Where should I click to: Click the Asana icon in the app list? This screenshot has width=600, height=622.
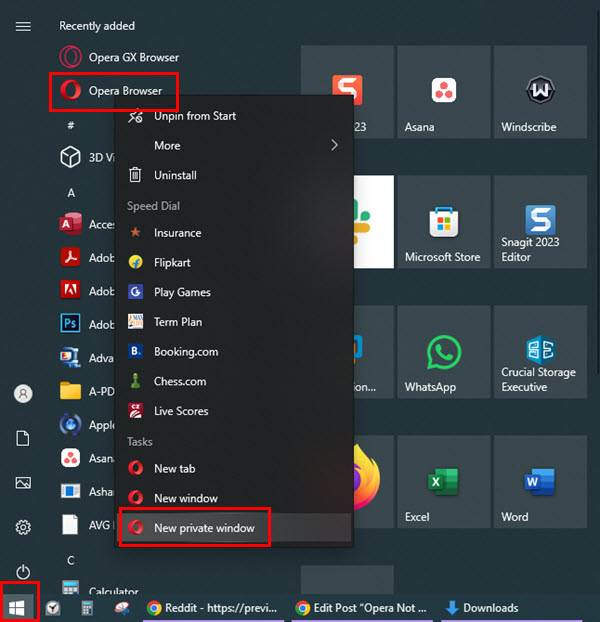70,458
